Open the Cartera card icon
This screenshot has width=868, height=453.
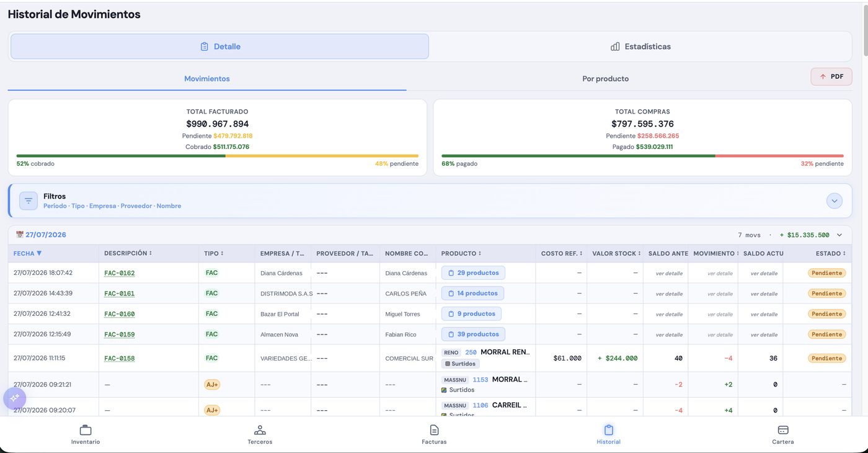(x=783, y=430)
